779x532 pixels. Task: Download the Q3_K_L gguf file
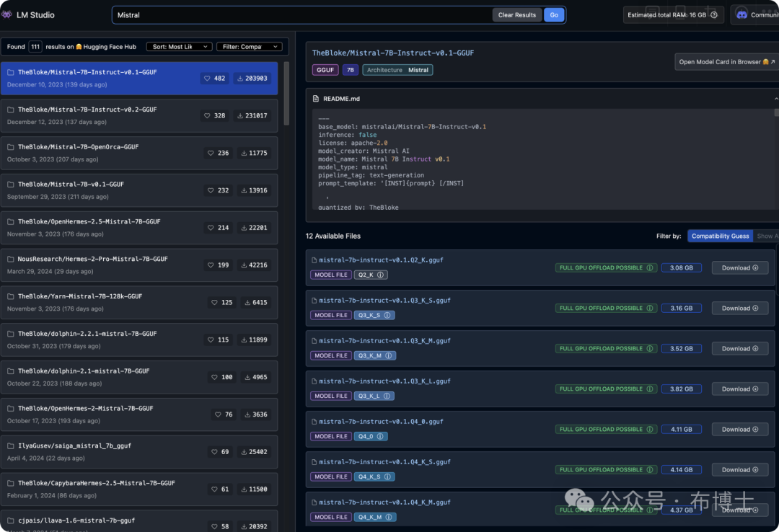740,389
